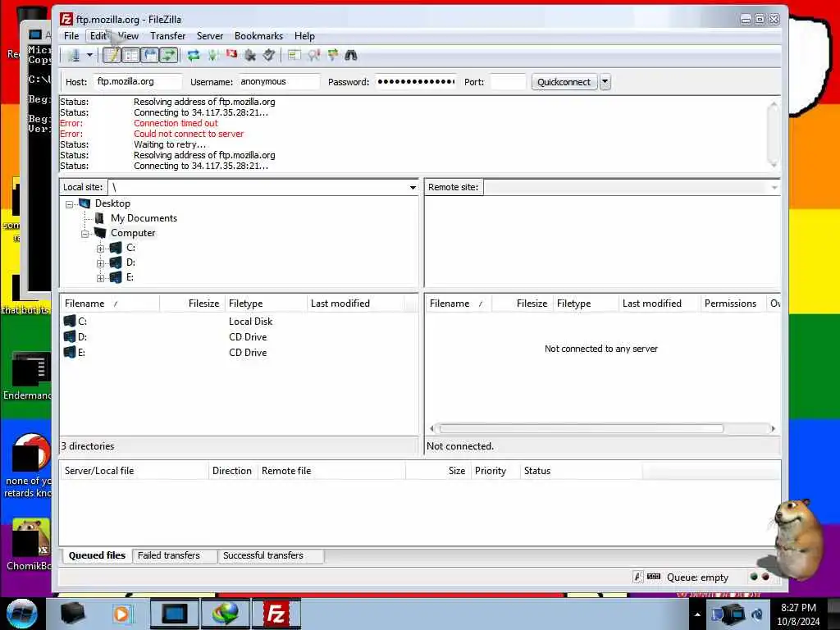Open the Local site path dropdown
The image size is (840, 630).
[413, 188]
